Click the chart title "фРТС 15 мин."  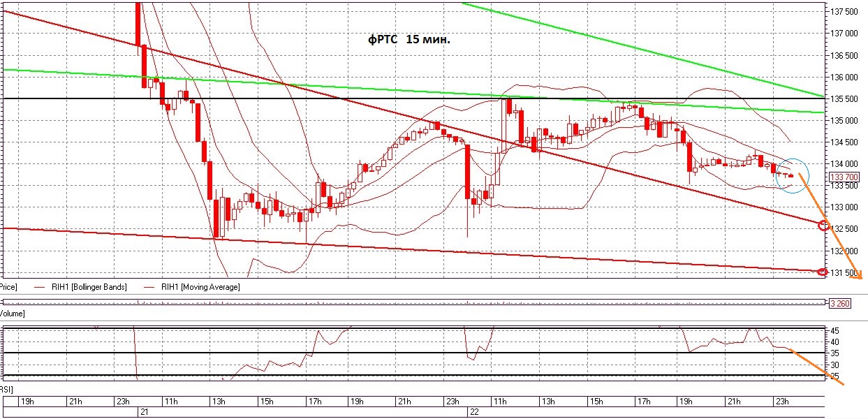(409, 41)
